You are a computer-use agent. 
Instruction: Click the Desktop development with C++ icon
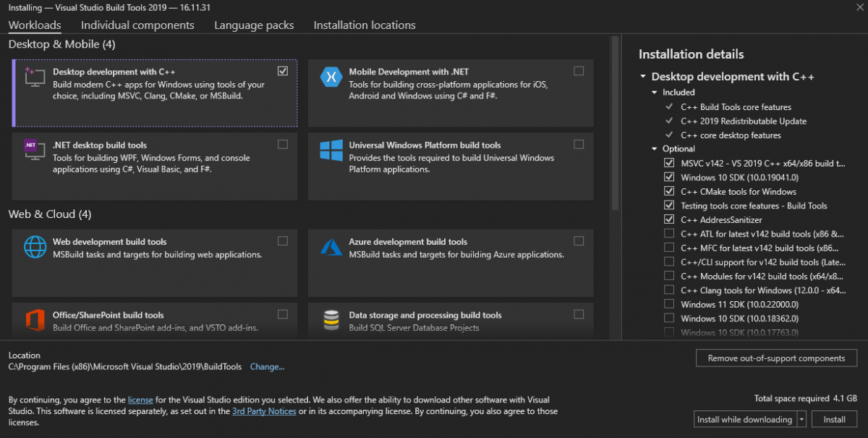click(x=35, y=76)
